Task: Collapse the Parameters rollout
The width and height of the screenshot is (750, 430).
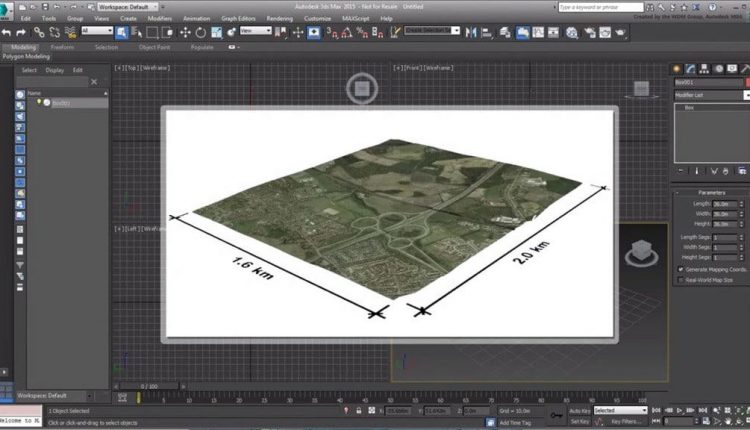Action: (x=711, y=193)
